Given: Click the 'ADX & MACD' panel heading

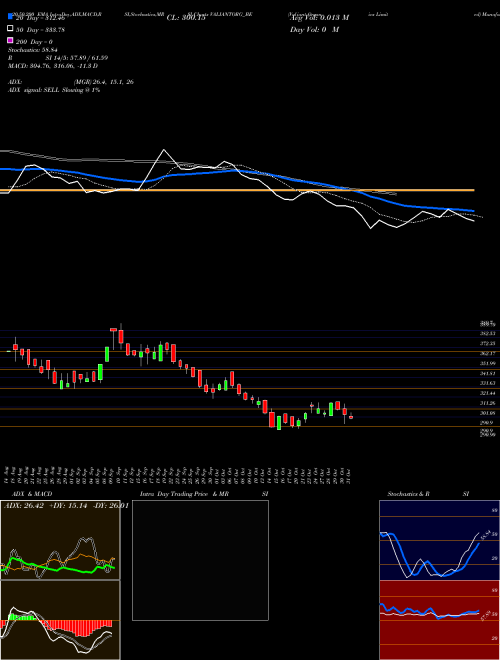Looking at the screenshot, I should pos(32,494).
